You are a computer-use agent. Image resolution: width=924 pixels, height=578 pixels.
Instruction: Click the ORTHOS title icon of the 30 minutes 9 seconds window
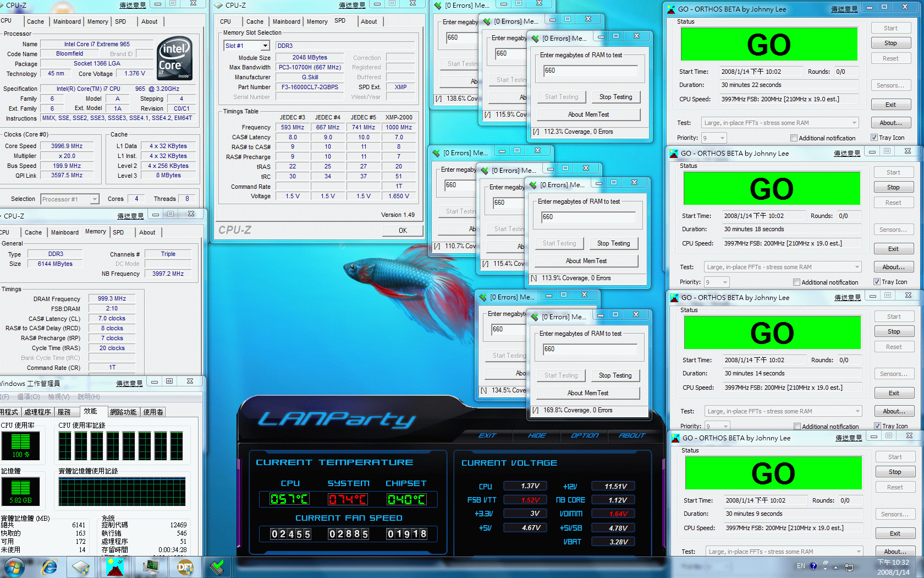coord(675,438)
